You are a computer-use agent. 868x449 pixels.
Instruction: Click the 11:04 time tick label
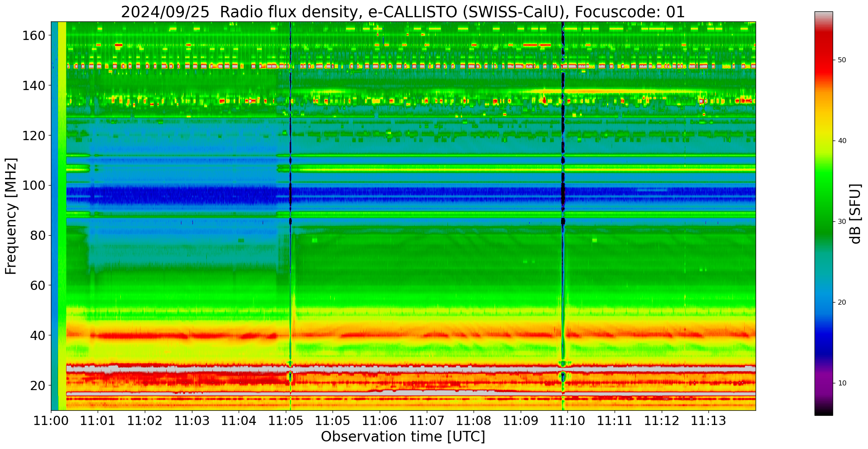tap(239, 421)
